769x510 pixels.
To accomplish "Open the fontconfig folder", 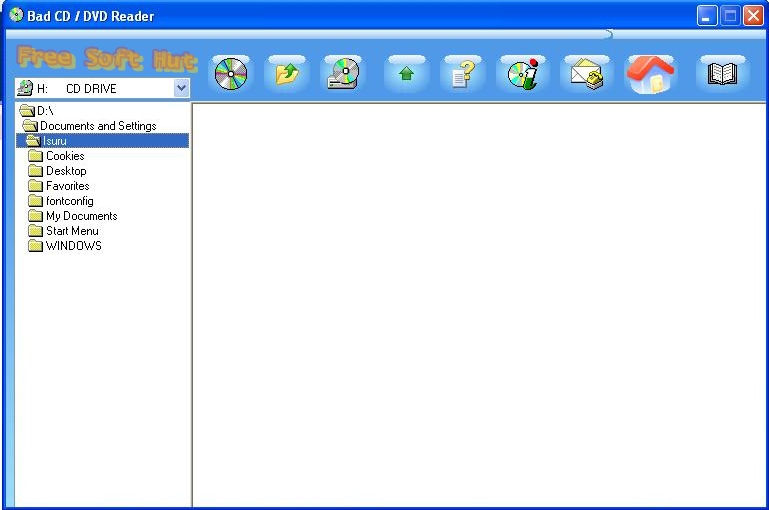I will pos(60,201).
